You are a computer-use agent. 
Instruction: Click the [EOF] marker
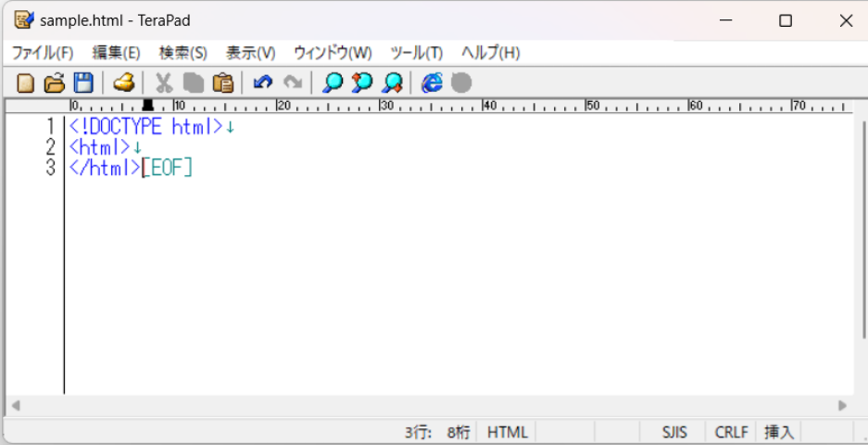point(168,168)
